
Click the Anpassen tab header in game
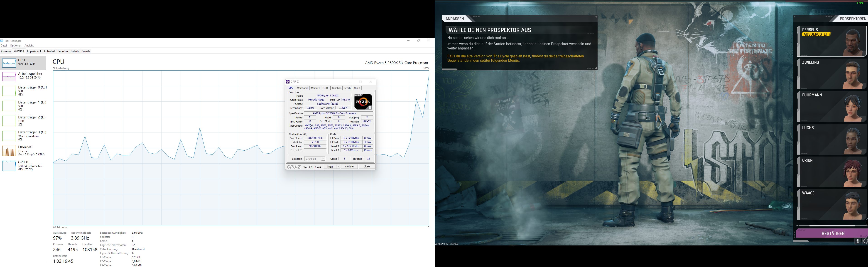pos(455,19)
